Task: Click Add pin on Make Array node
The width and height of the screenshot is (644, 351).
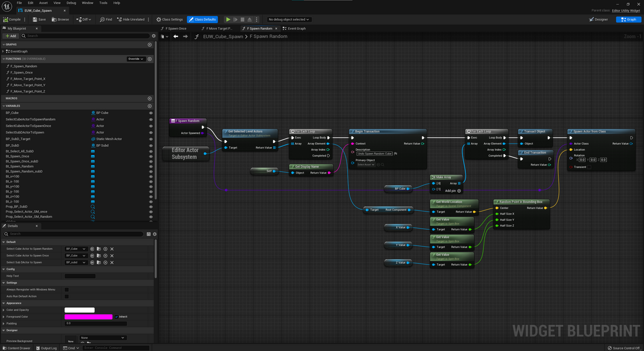Action: (453, 191)
